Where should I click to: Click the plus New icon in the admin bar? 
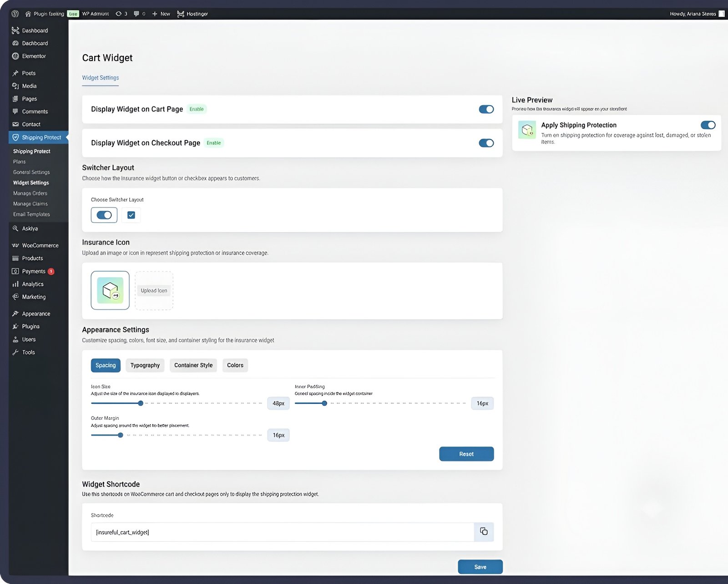click(x=155, y=14)
